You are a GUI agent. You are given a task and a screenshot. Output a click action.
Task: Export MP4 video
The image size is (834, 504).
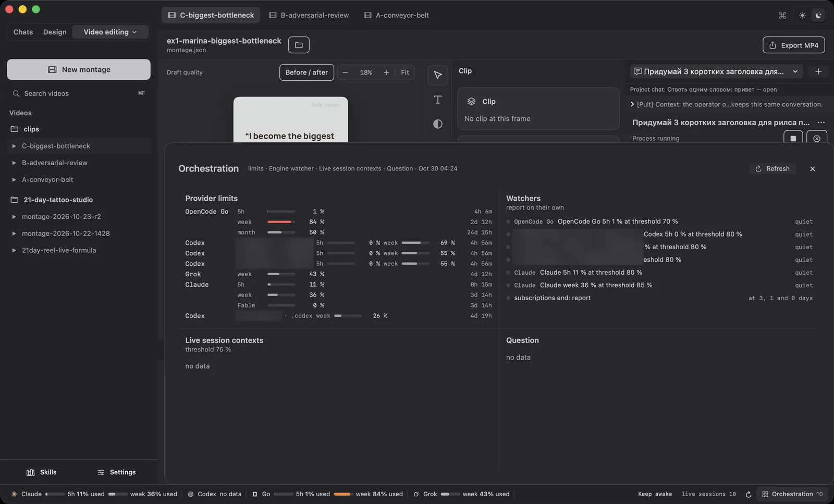[793, 45]
